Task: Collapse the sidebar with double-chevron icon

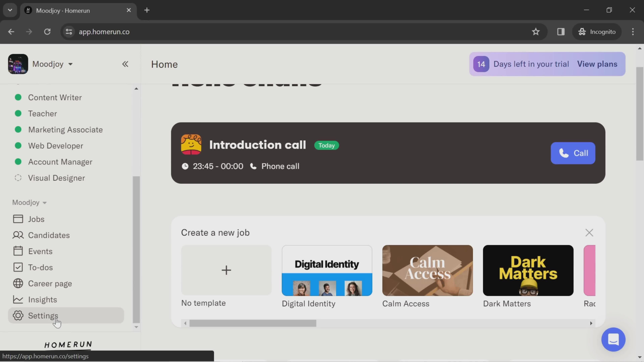Action: [125, 64]
